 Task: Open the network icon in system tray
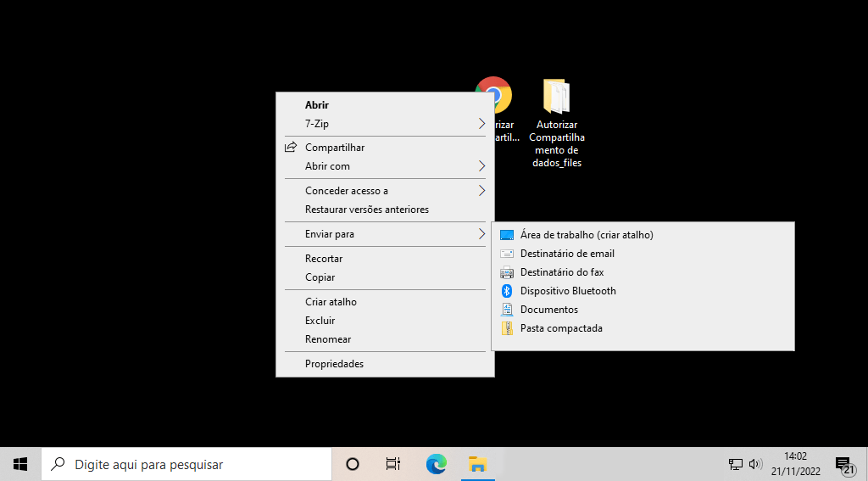click(736, 464)
